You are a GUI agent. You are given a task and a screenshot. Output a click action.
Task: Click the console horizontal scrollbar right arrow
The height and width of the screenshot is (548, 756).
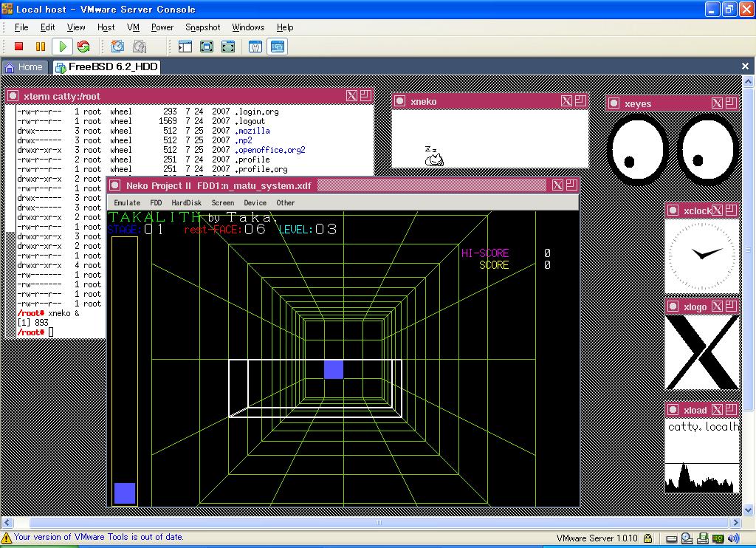pyautogui.click(x=736, y=522)
